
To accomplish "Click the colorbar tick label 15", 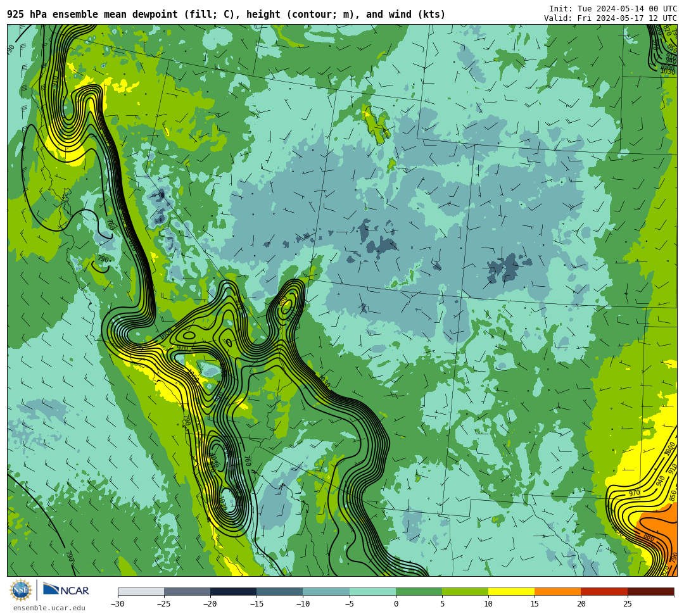I will click(535, 604).
